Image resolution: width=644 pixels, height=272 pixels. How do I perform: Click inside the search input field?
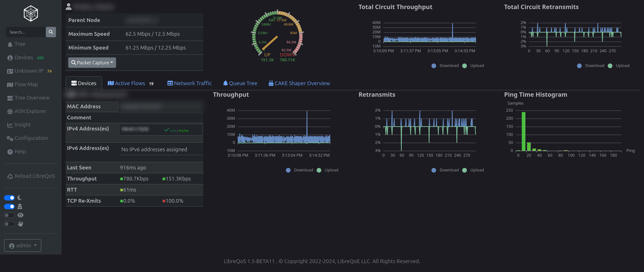coord(25,32)
